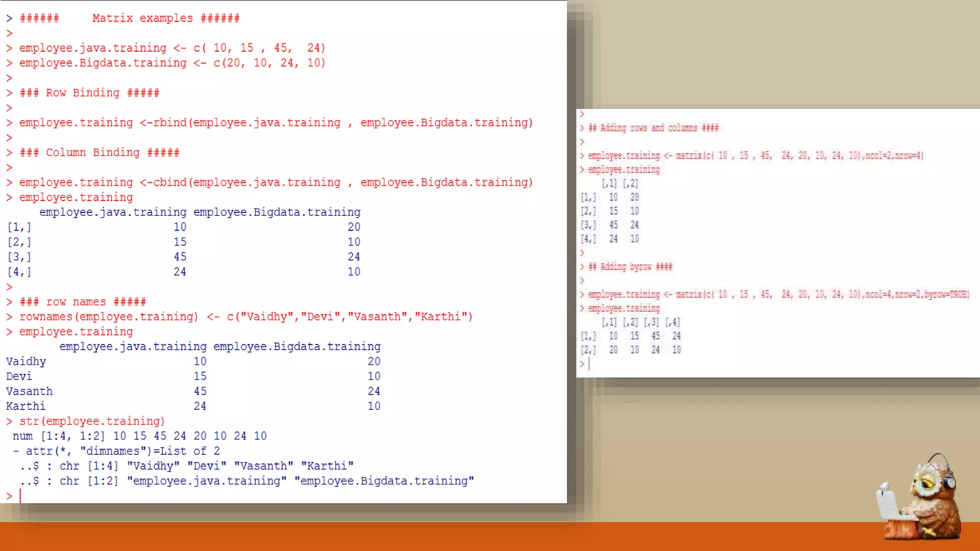Click the cbind command line
Viewport: 980px width, 551px height.
(x=276, y=182)
